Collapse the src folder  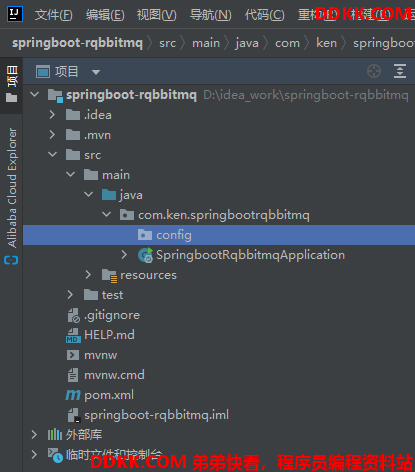click(x=53, y=155)
